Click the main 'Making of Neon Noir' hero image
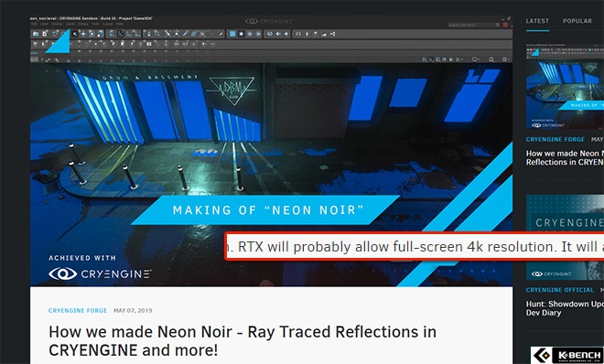The width and height of the screenshot is (604, 364). point(271,151)
